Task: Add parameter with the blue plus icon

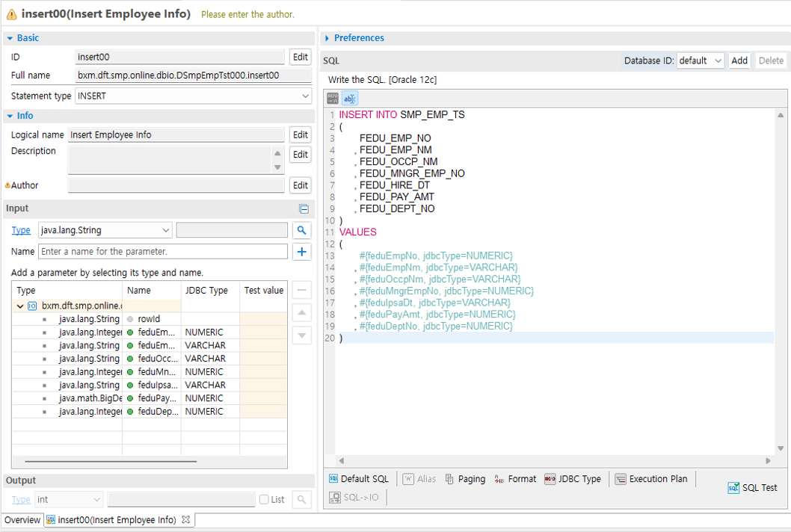Action: click(x=301, y=252)
